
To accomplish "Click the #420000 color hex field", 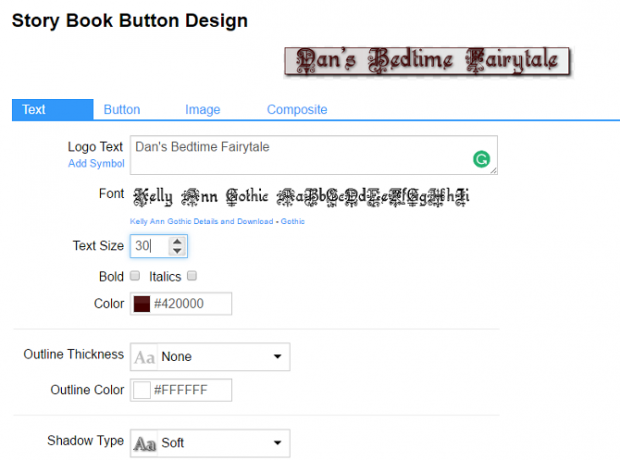I will [x=181, y=304].
